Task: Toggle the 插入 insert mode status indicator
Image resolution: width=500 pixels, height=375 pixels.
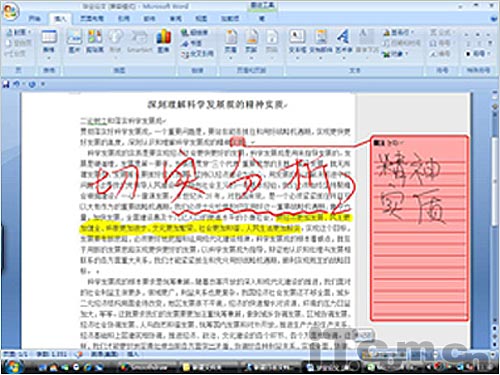Action: coord(132,354)
